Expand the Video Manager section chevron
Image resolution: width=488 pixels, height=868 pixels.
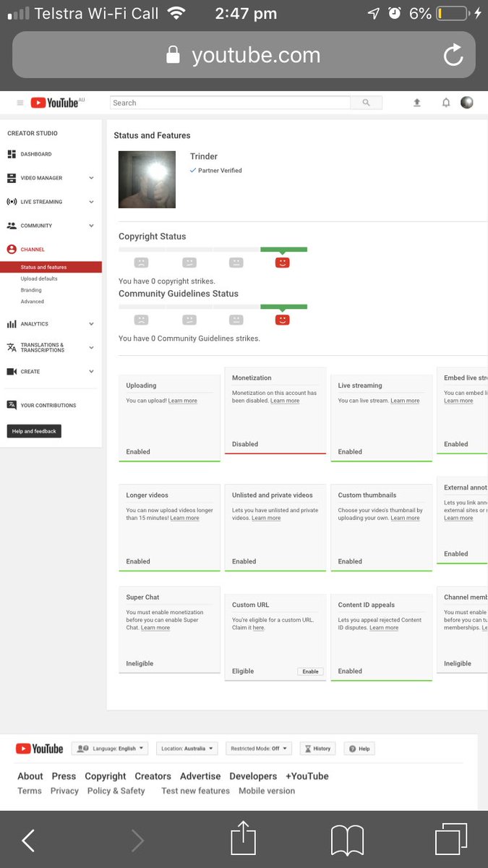point(91,178)
